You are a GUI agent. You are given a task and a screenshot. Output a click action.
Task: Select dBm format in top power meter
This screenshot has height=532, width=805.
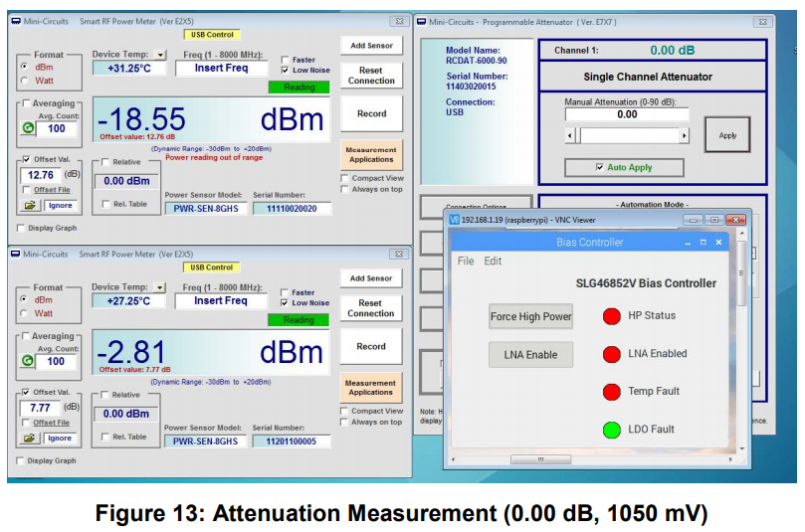point(24,67)
